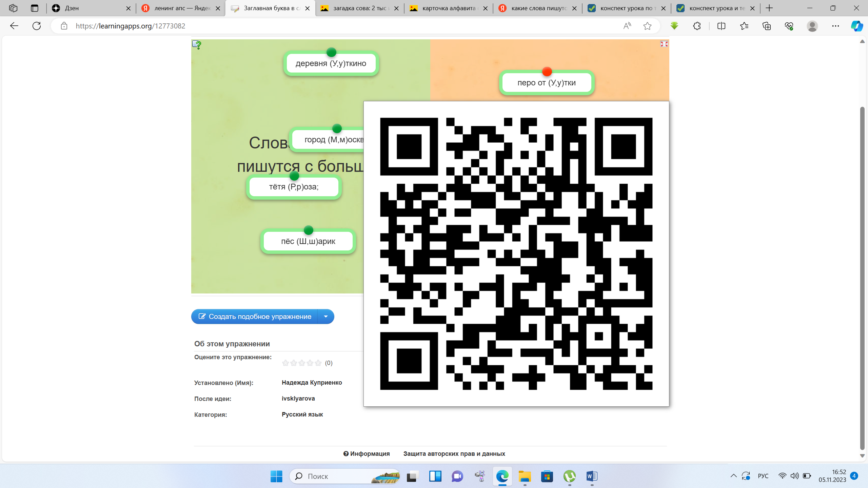Image resolution: width=868 pixels, height=488 pixels.
Task: Open the Chat camera app on taskbar
Action: tap(457, 476)
